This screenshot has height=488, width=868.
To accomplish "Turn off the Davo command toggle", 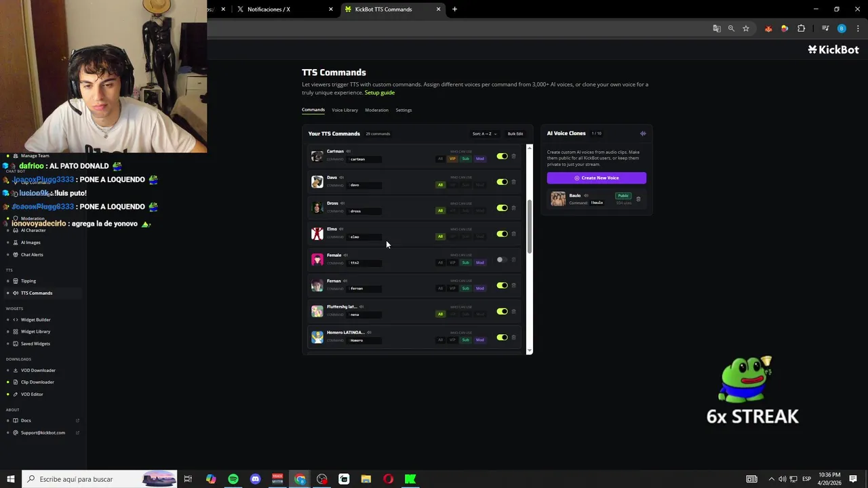I will click(x=502, y=182).
